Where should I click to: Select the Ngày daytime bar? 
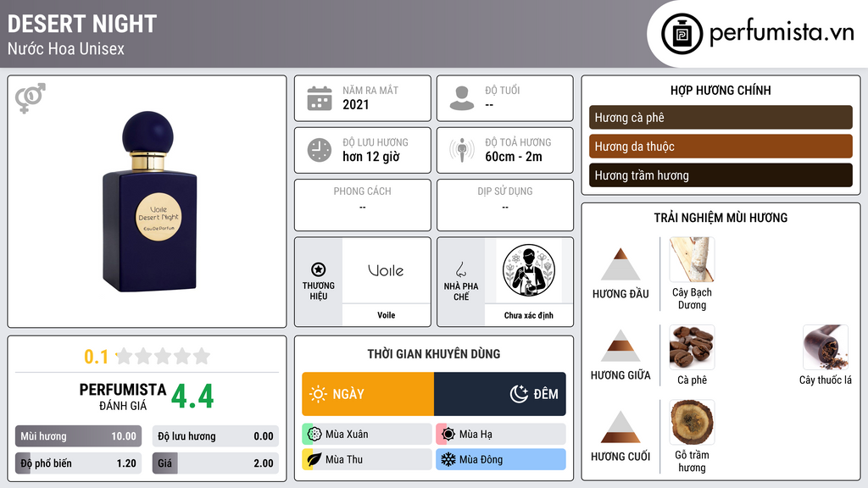tap(368, 394)
